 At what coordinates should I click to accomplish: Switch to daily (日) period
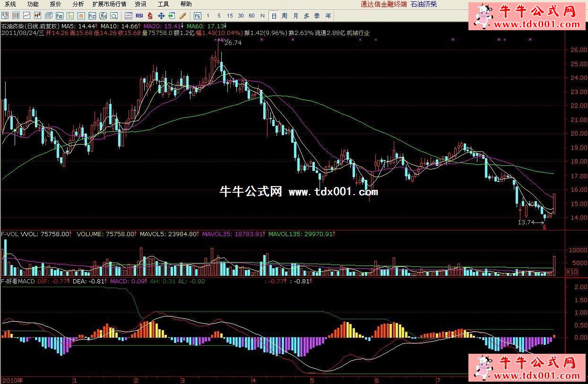(x=274, y=16)
